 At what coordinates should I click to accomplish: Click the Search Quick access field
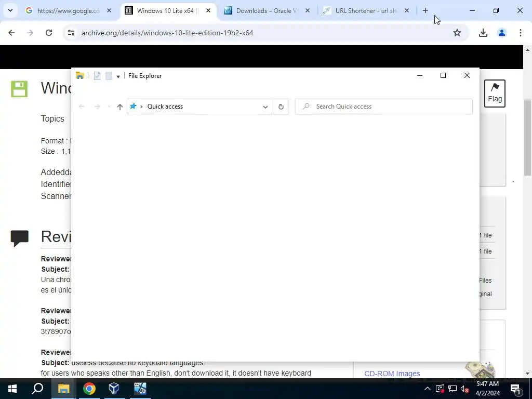click(x=384, y=107)
